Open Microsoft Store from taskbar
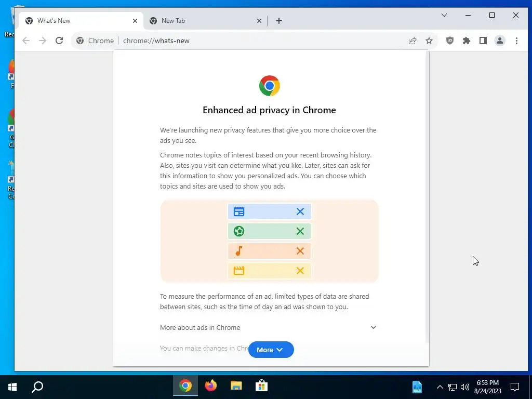Image resolution: width=532 pixels, height=399 pixels. (x=262, y=386)
